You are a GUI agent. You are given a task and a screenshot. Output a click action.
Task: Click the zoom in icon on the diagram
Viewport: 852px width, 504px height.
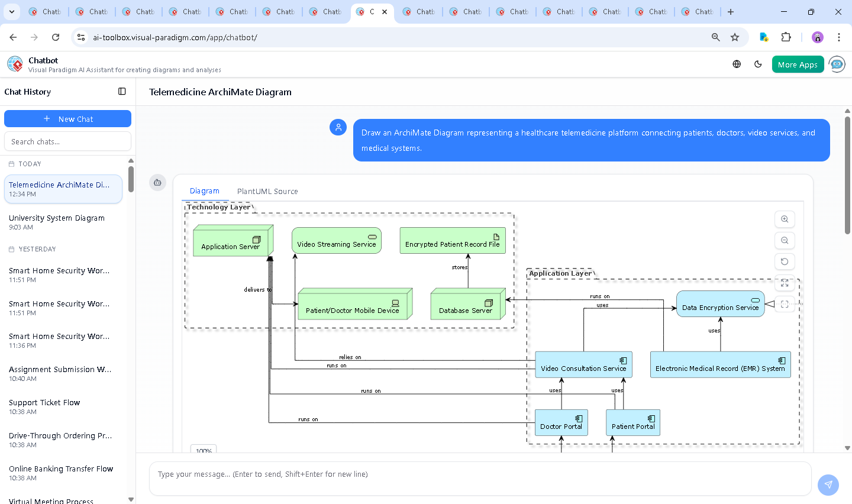[x=785, y=219]
